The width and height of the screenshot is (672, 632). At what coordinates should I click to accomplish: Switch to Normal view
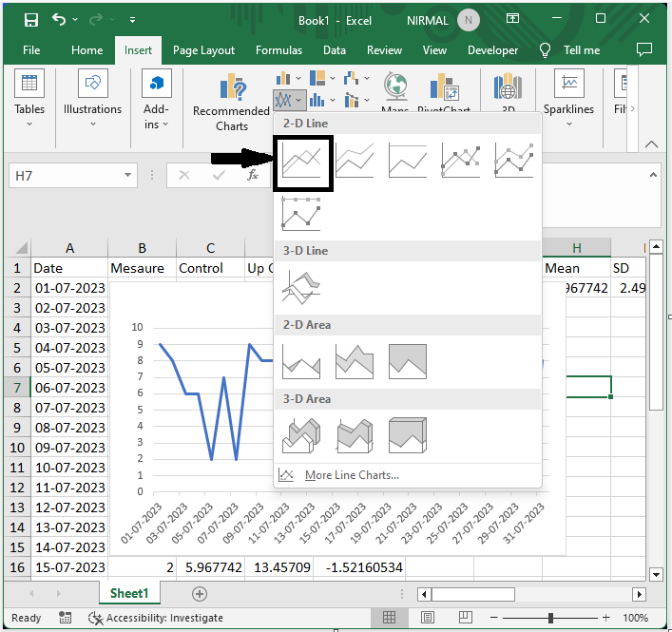tap(389, 618)
